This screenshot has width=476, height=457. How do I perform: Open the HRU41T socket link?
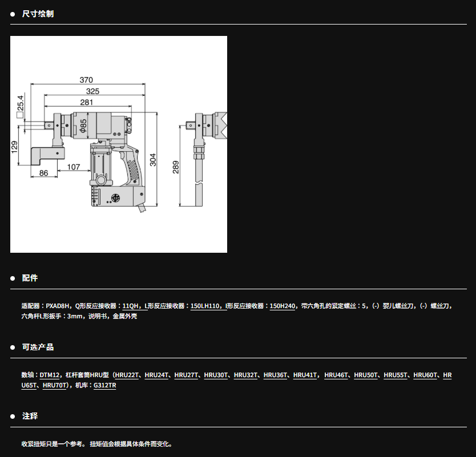pyautogui.click(x=305, y=375)
